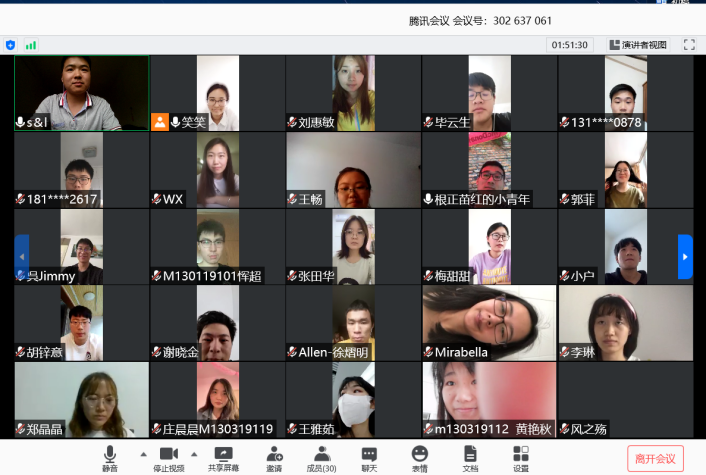Switch layout using 演讲者视图
This screenshot has height=475, width=706.
(636, 45)
